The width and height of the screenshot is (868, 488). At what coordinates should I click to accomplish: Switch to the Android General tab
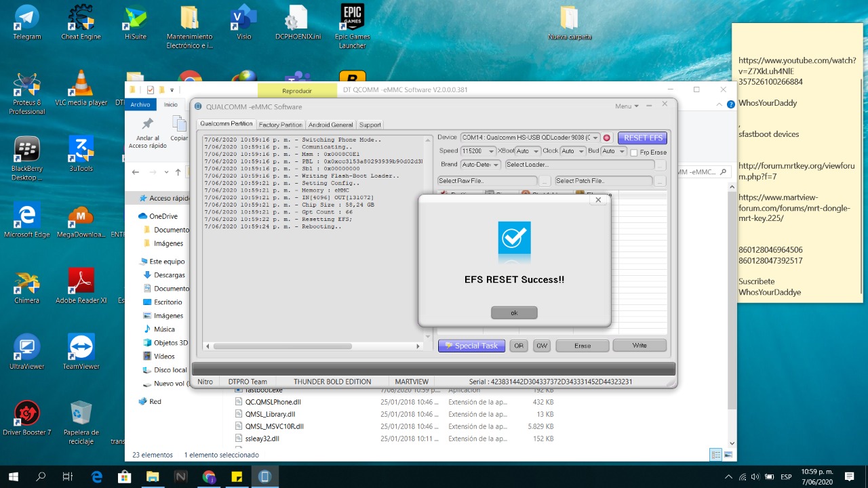pyautogui.click(x=331, y=125)
